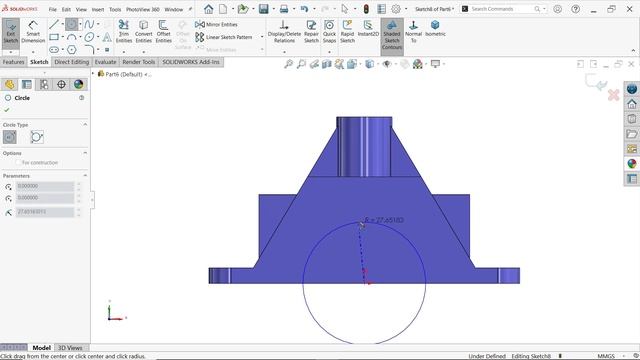Select the Perimeter Circle type
This screenshot has width=640, height=360.
(x=36, y=137)
